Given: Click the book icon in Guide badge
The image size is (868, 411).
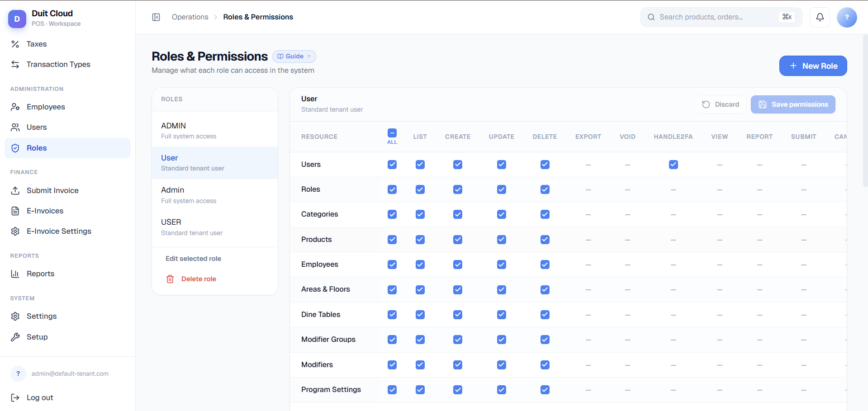Looking at the screenshot, I should pos(280,57).
